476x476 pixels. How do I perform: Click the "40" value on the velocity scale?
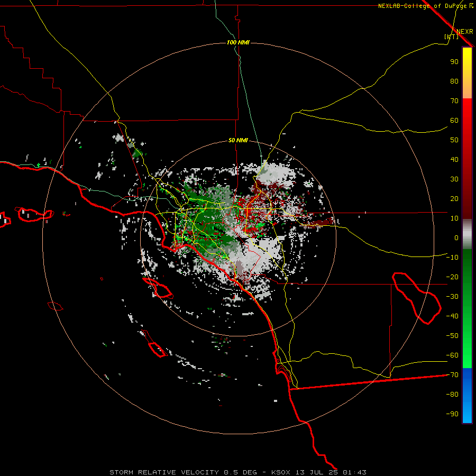454,160
